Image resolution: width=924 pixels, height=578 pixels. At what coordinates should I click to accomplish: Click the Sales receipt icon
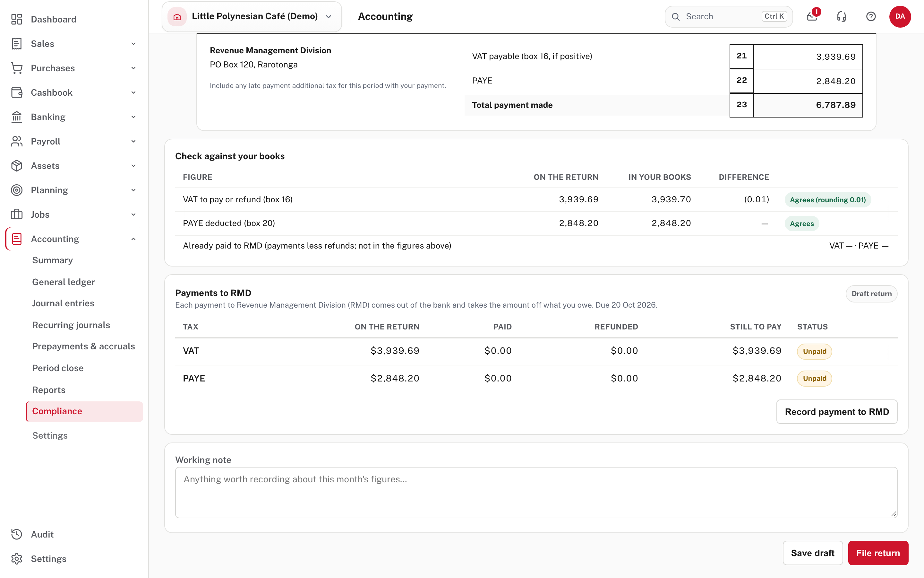pyautogui.click(x=16, y=44)
